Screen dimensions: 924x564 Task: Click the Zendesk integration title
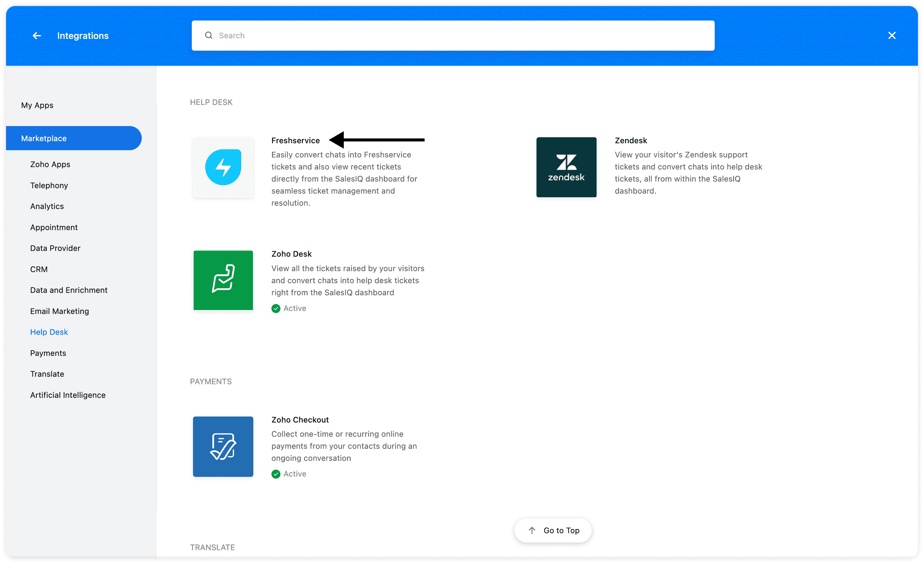(630, 140)
